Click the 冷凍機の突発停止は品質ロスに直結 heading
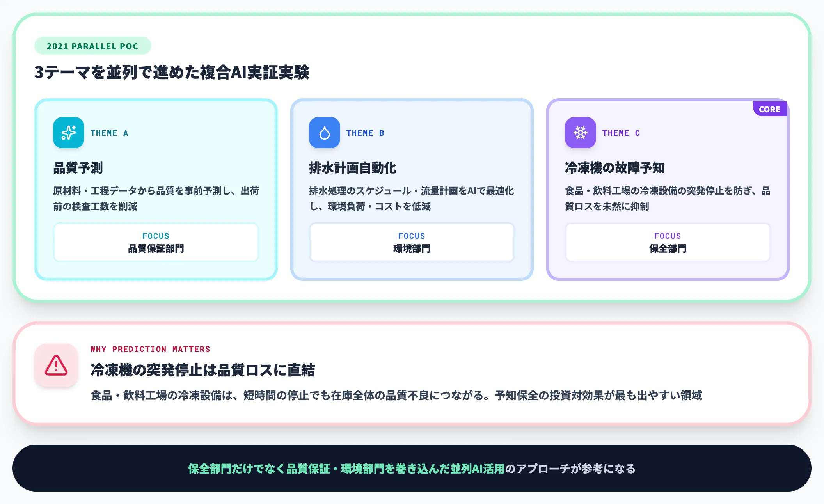This screenshot has height=504, width=824. point(202,370)
